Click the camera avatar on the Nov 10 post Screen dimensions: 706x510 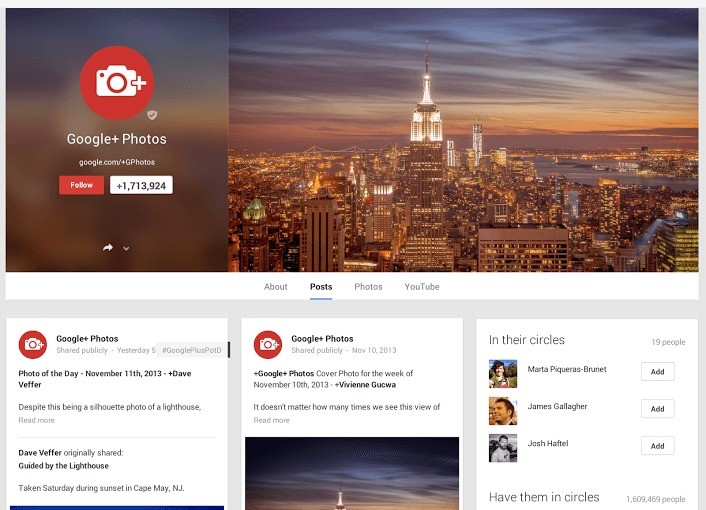268,344
